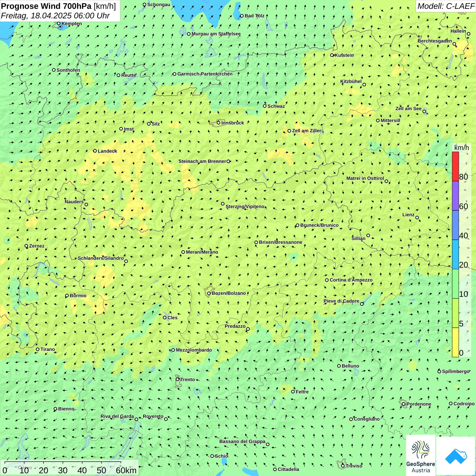Click the date Freitag, 18.04.2025 06:00 Uhr

55,16
